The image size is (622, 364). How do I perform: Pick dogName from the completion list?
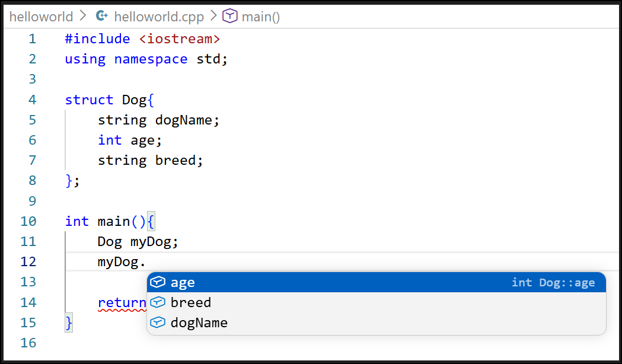(199, 323)
